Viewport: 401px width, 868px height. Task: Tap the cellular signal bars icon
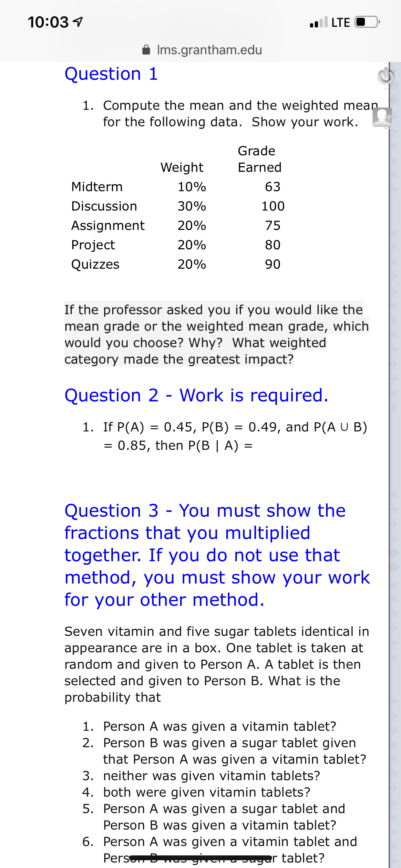pos(319,22)
